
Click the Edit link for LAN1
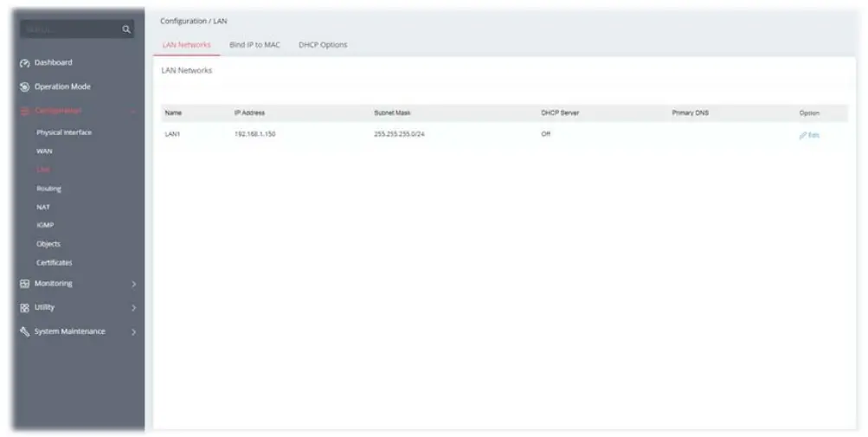(x=813, y=135)
